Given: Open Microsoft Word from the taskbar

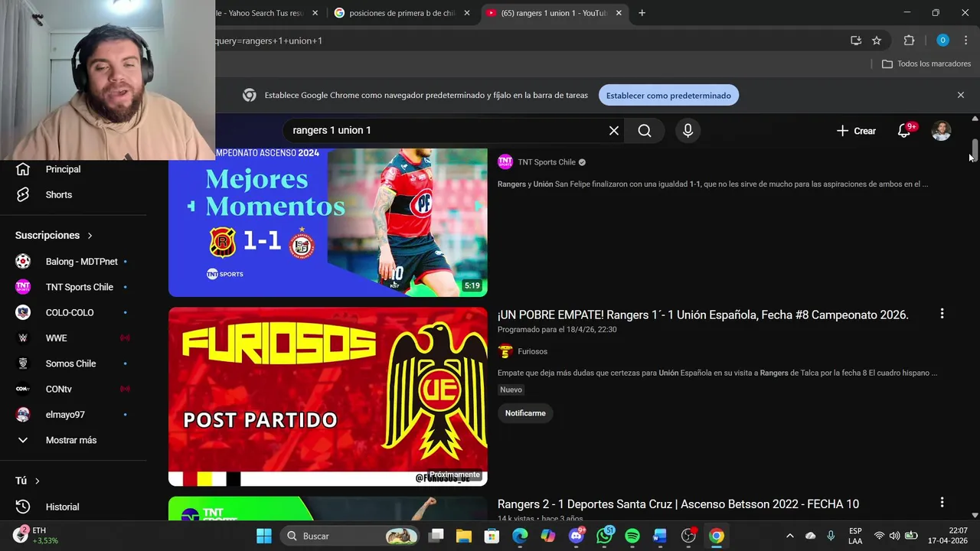Looking at the screenshot, I should tap(660, 536).
